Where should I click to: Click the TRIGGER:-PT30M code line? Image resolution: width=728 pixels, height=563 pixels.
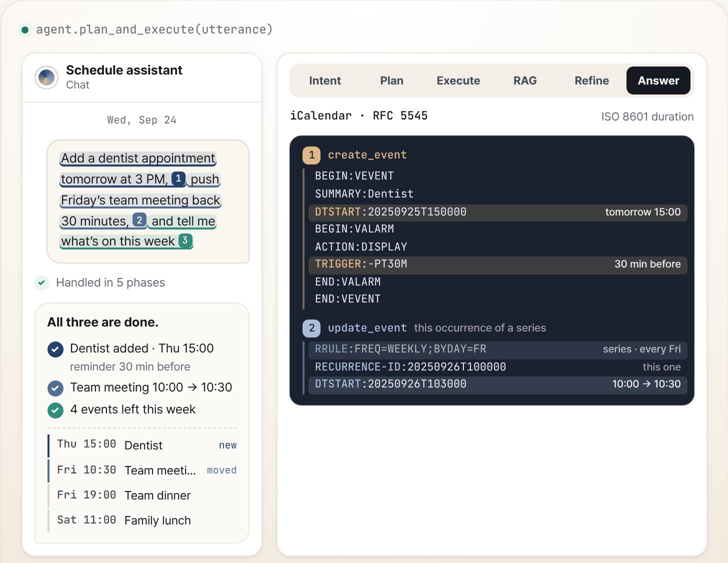click(x=497, y=264)
